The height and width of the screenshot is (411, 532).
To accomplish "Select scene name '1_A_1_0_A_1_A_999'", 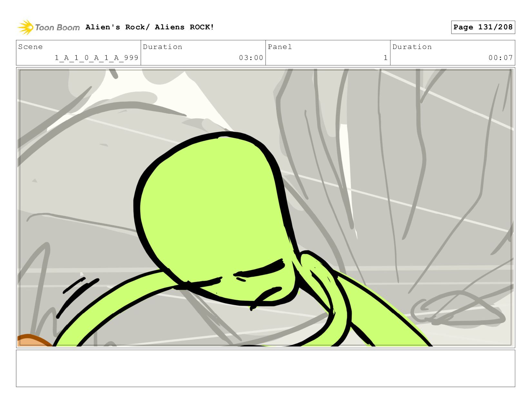I will point(96,58).
